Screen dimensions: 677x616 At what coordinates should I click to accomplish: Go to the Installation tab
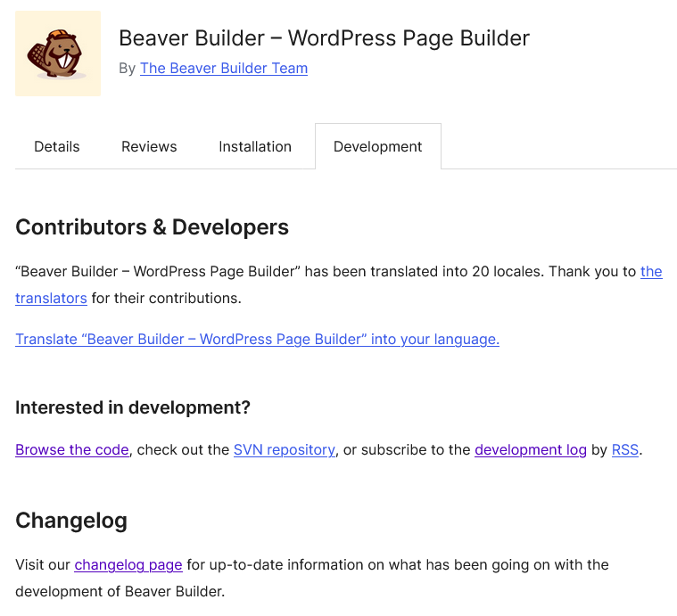coord(255,147)
